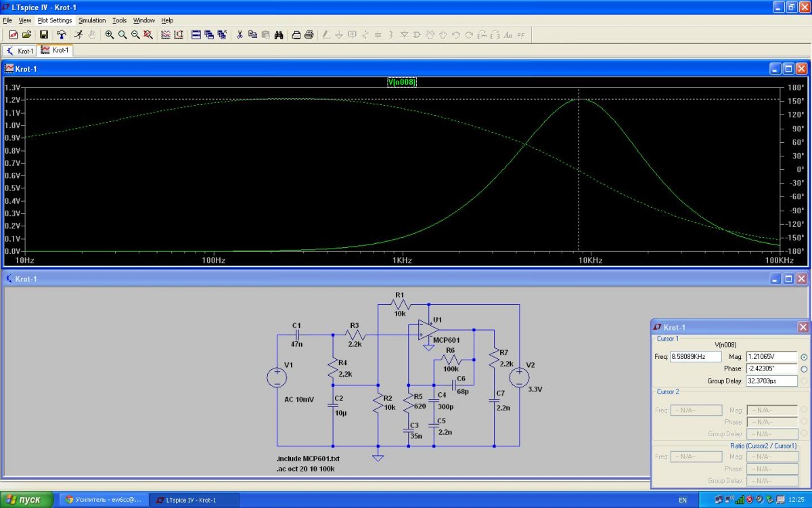This screenshot has width=812, height=508.
Task: Select the Mag radio button for Cursor 1
Action: click(x=804, y=357)
